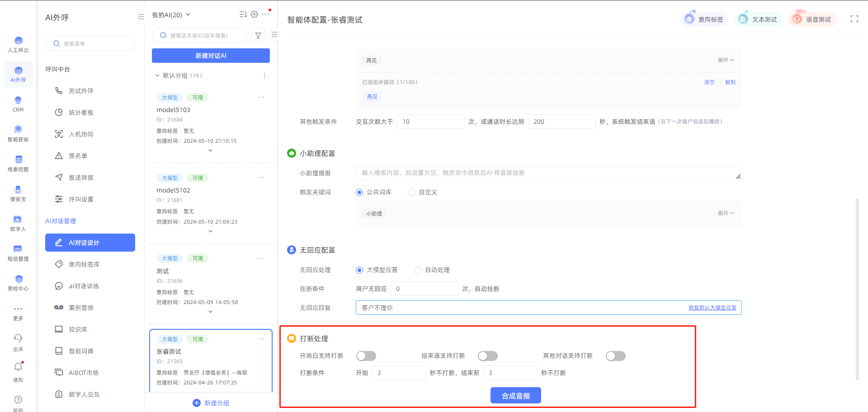Toggle 开场白支持打断 switch
This screenshot has width=868, height=412.
[366, 356]
